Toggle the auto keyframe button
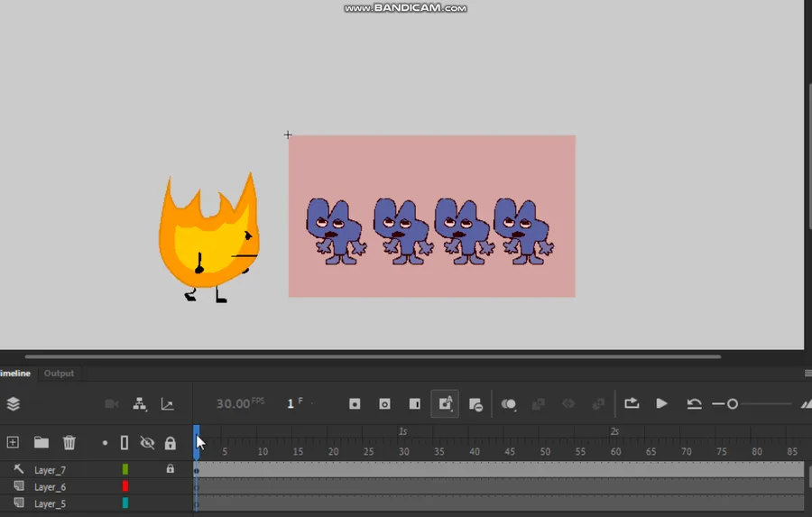The image size is (812, 517). [445, 403]
